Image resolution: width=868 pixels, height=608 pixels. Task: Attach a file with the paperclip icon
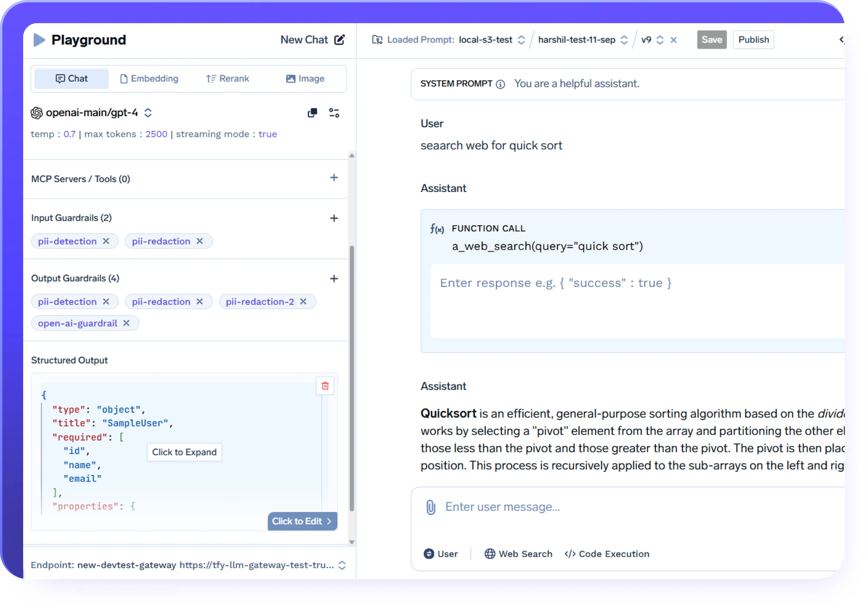click(430, 507)
